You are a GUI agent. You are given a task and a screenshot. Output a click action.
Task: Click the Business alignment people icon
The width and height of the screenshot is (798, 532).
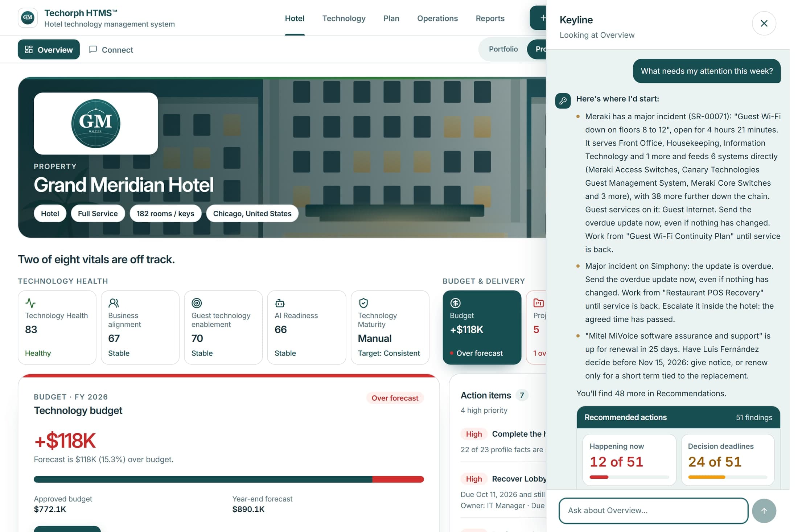pos(114,302)
